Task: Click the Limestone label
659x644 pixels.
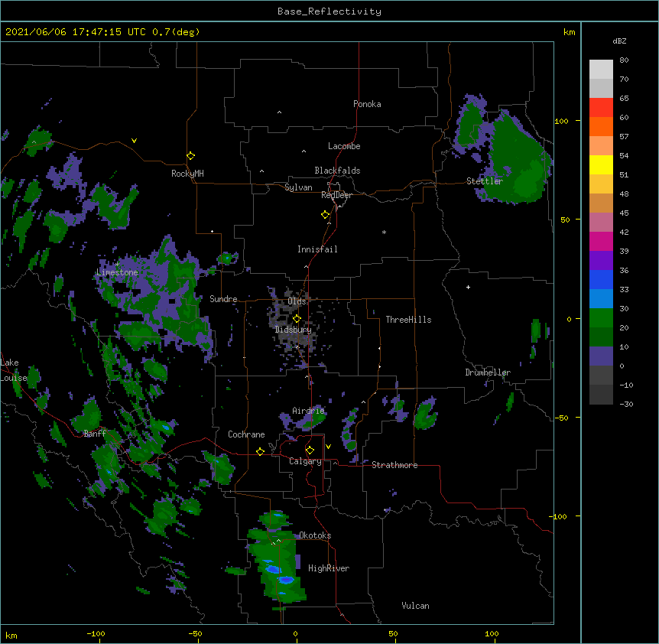Action: tap(117, 272)
